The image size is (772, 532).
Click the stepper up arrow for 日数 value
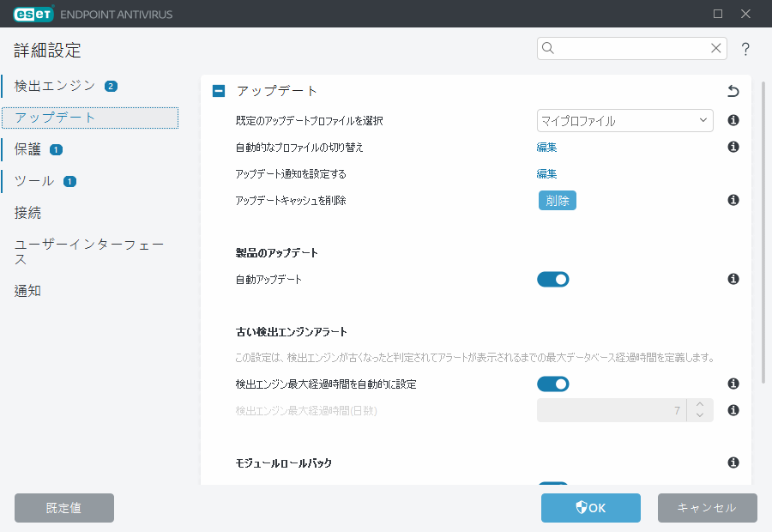point(699,405)
